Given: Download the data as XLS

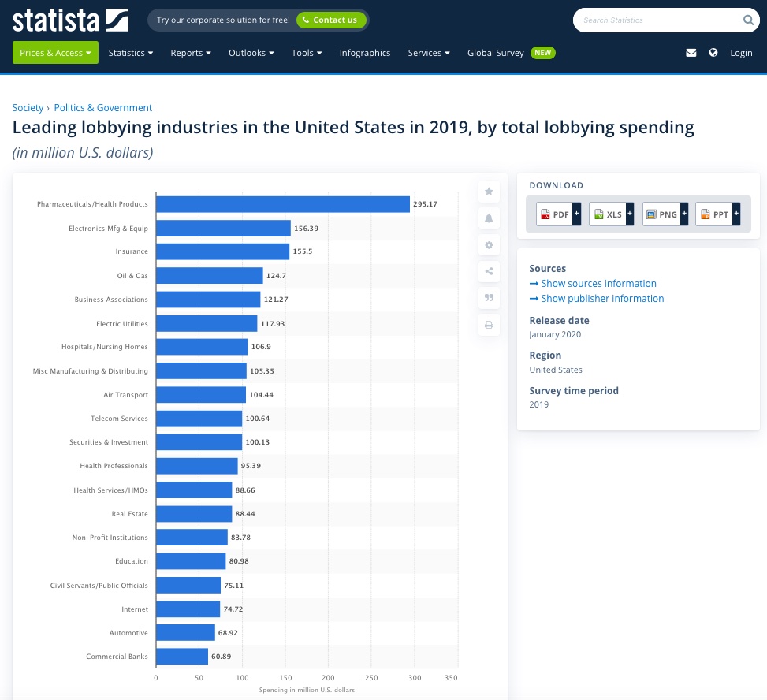Looking at the screenshot, I should [x=608, y=214].
